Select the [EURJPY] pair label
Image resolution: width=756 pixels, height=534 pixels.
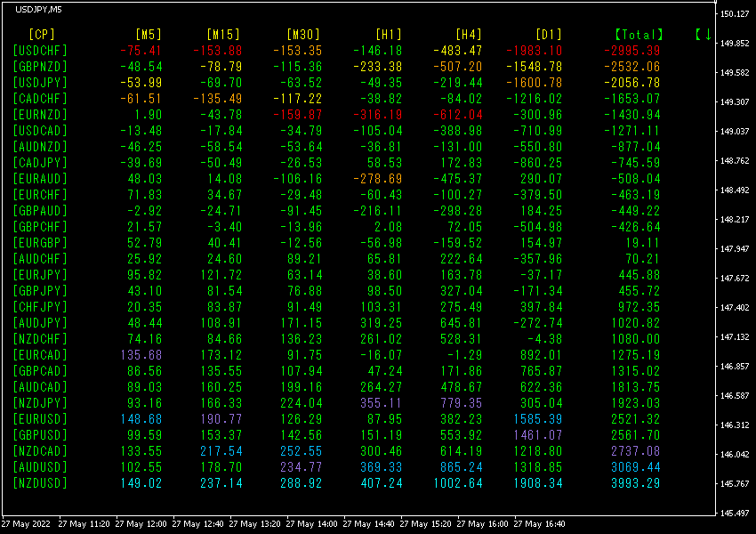(40, 275)
